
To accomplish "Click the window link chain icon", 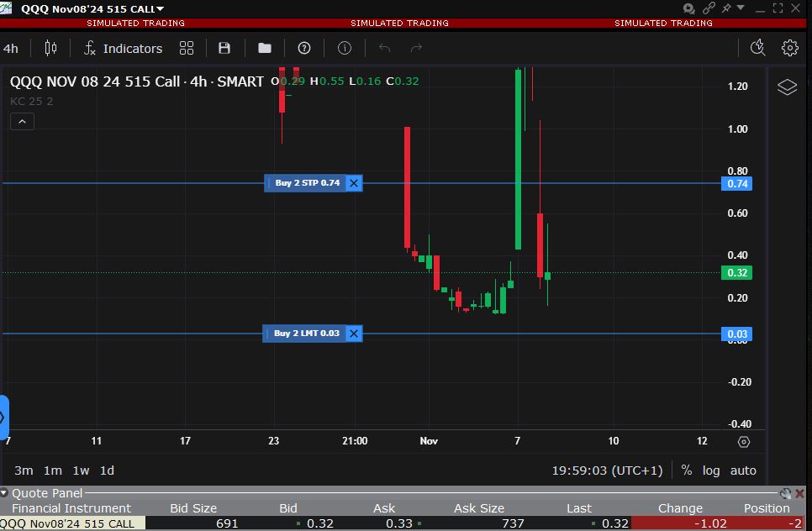I will [709, 8].
